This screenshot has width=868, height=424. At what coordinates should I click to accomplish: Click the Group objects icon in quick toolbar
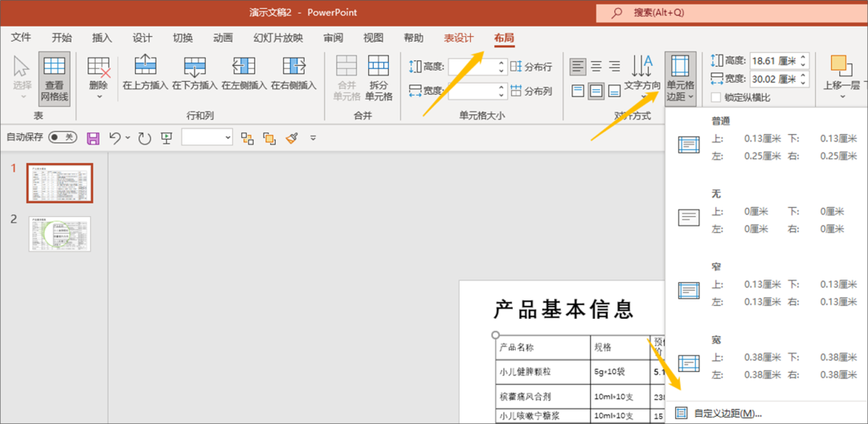(x=247, y=137)
